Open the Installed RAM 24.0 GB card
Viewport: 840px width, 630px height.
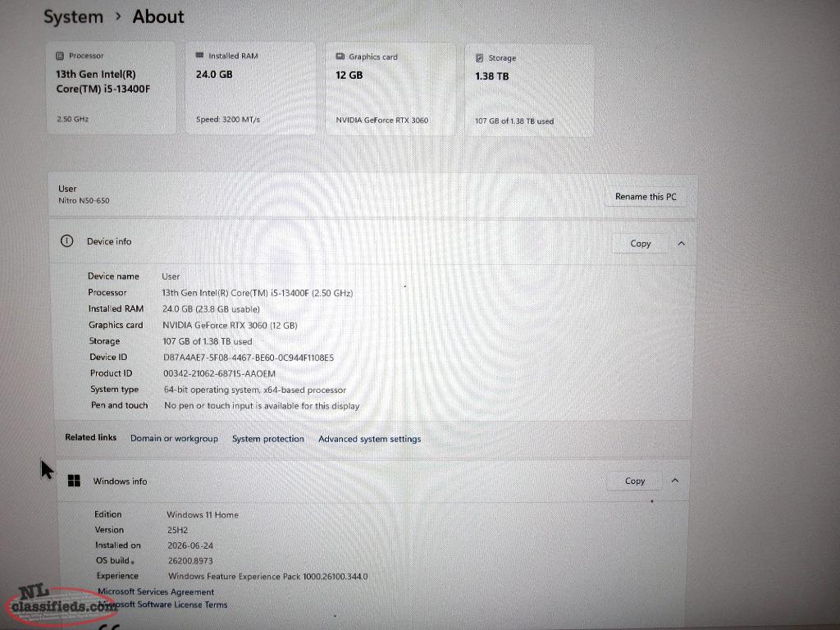click(251, 89)
